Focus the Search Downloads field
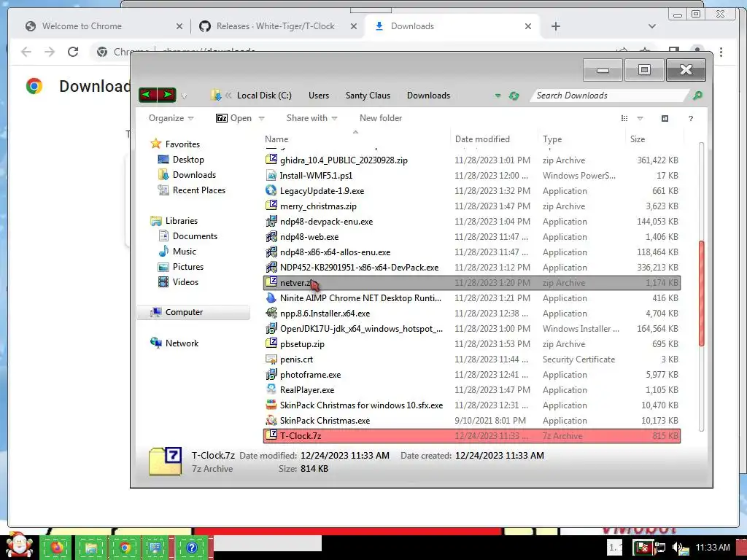The width and height of the screenshot is (747, 560). [610, 96]
